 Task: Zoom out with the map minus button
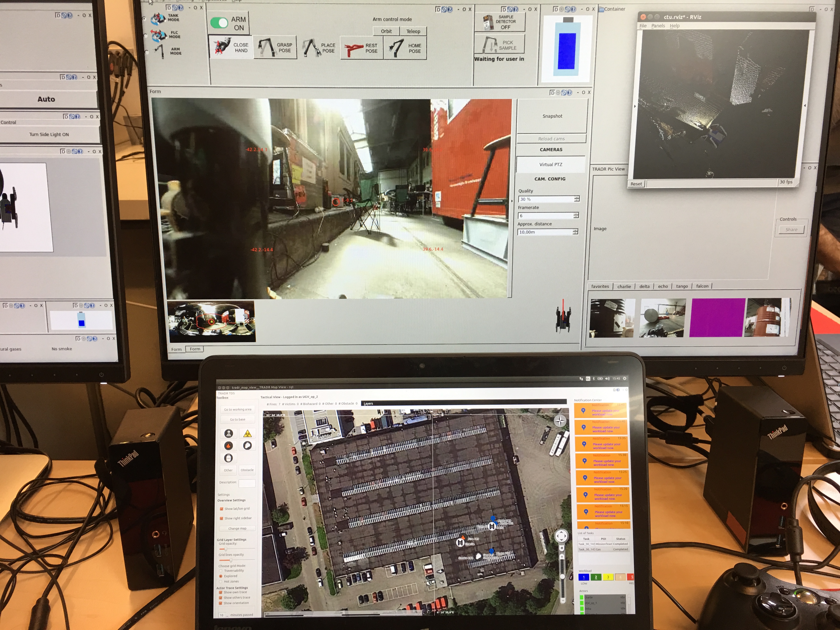point(563,600)
